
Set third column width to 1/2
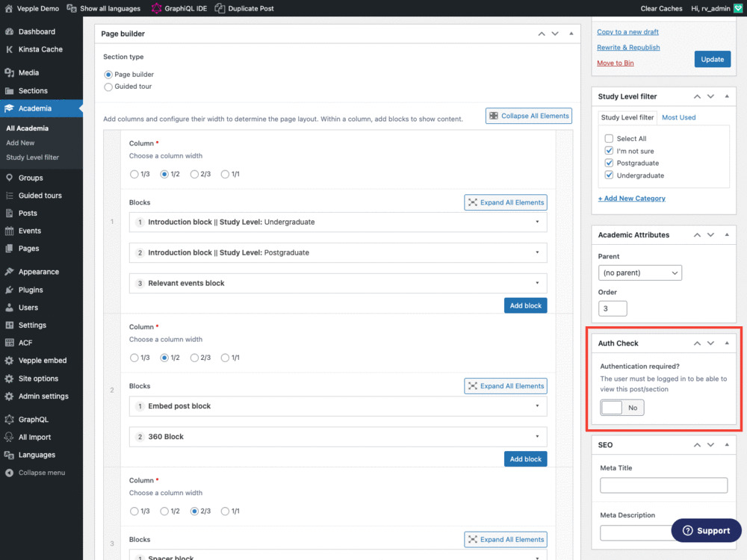point(164,511)
